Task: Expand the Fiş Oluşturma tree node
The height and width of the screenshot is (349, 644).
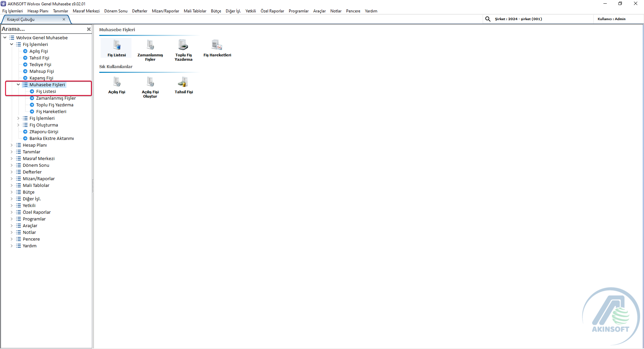Action: pyautogui.click(x=18, y=125)
